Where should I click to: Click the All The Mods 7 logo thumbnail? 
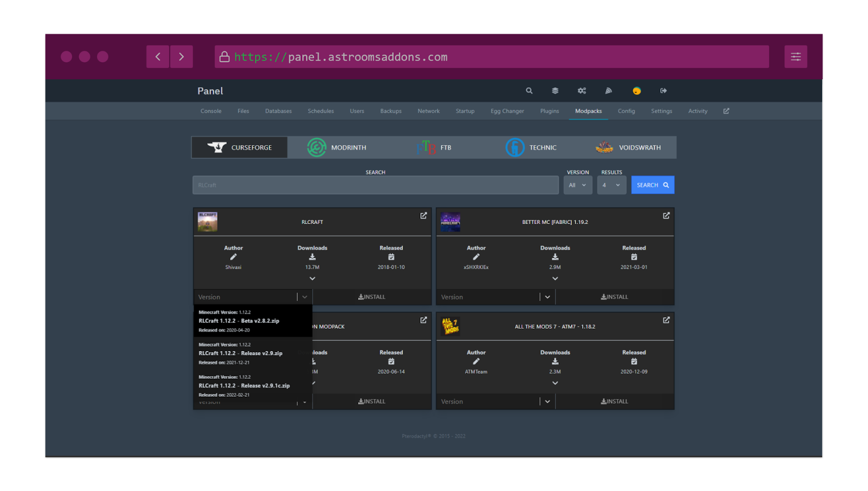click(450, 327)
